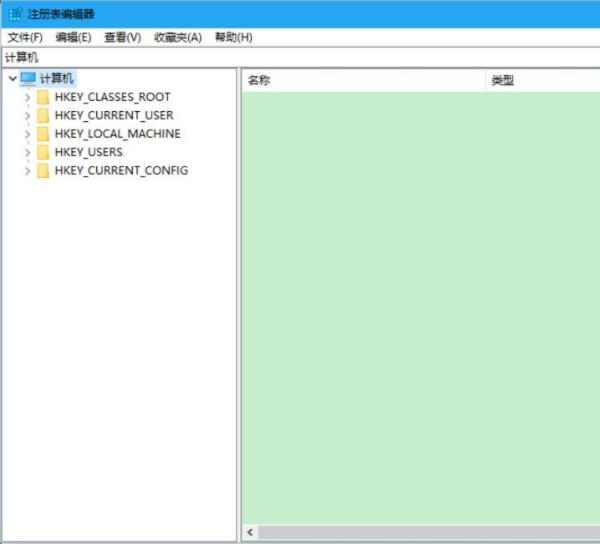
Task: Open the 收藏夹(A) menu
Action: (x=177, y=37)
